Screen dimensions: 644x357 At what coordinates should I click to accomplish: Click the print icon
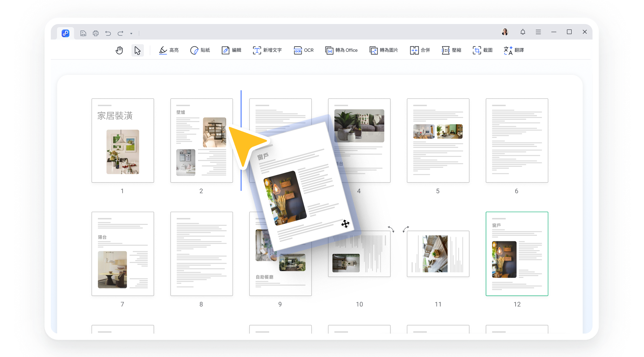96,33
